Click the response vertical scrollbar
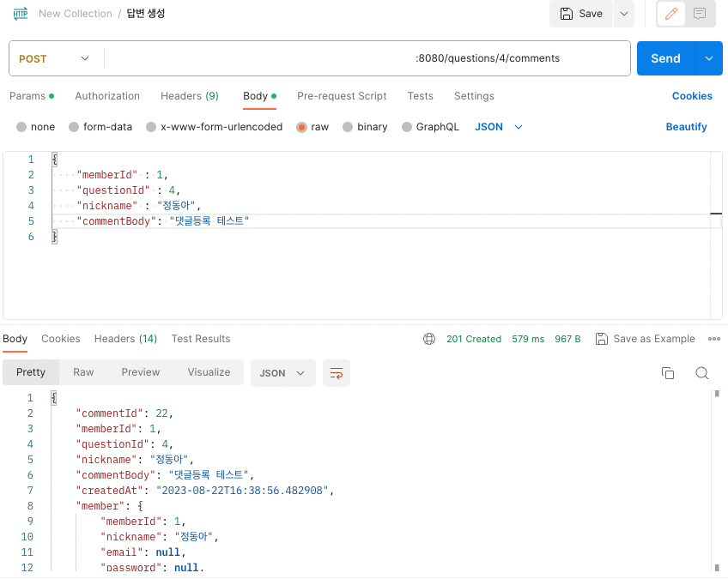Screen dimensions: 728x579 [716, 481]
